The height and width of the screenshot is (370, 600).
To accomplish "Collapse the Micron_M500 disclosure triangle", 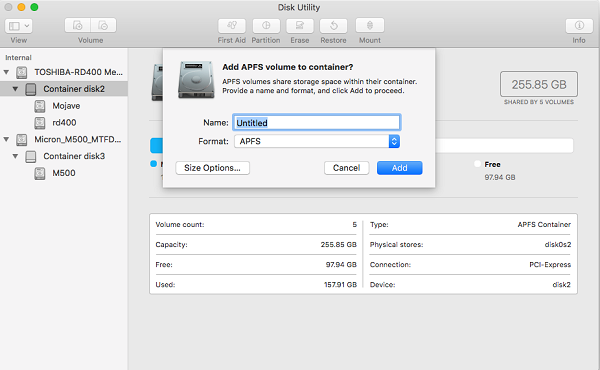I will tap(7, 139).
